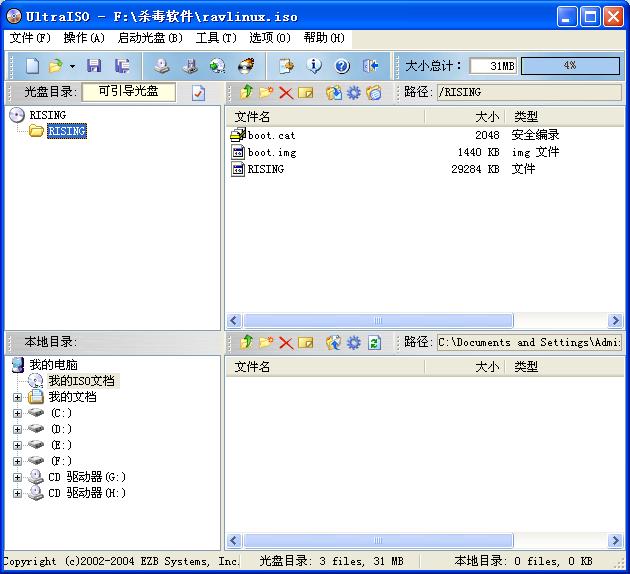
Task: Select the highlighted RISING folder in tree
Action: coord(67,131)
